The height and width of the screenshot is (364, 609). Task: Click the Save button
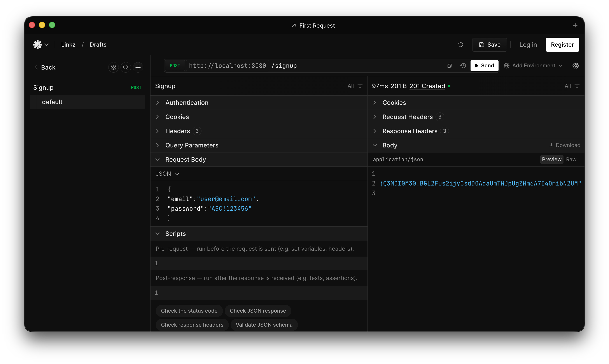click(489, 45)
